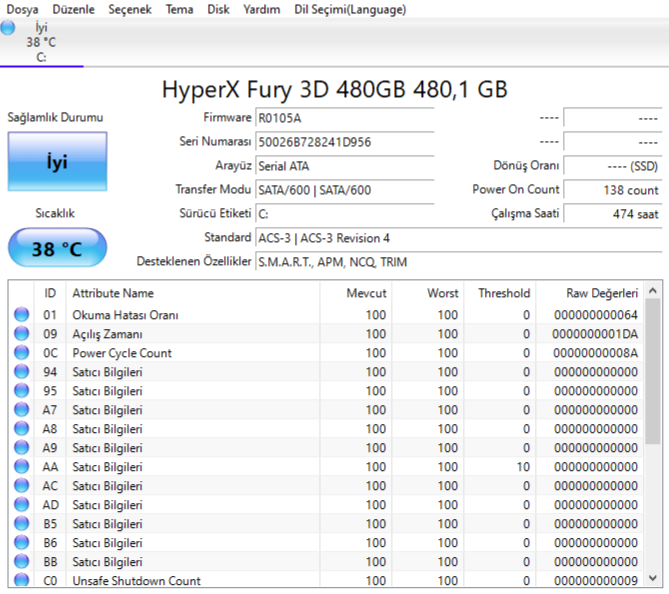Click the blue status orb for drive C:
The image size is (669, 594).
pyautogui.click(x=9, y=28)
